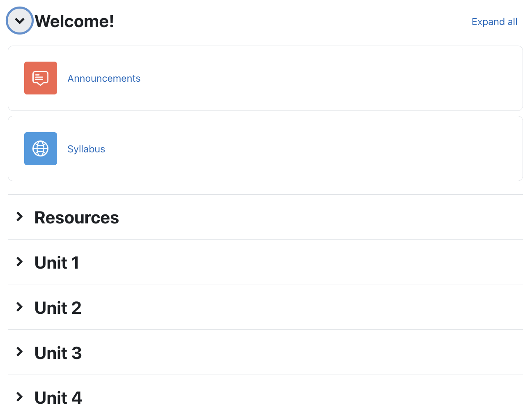Toggle the Resources section visibility
The image size is (532, 414).
tap(76, 217)
